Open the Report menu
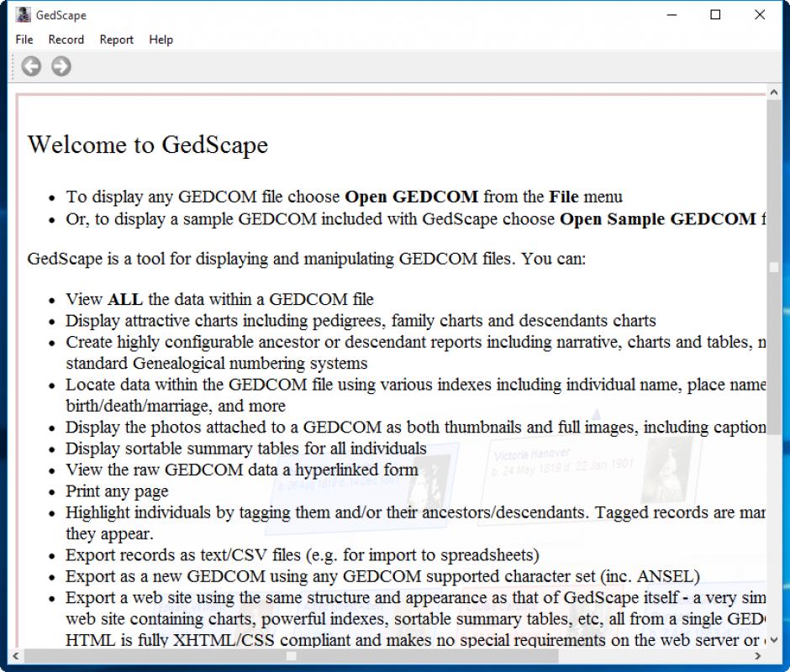The width and height of the screenshot is (790, 672). pyautogui.click(x=116, y=39)
